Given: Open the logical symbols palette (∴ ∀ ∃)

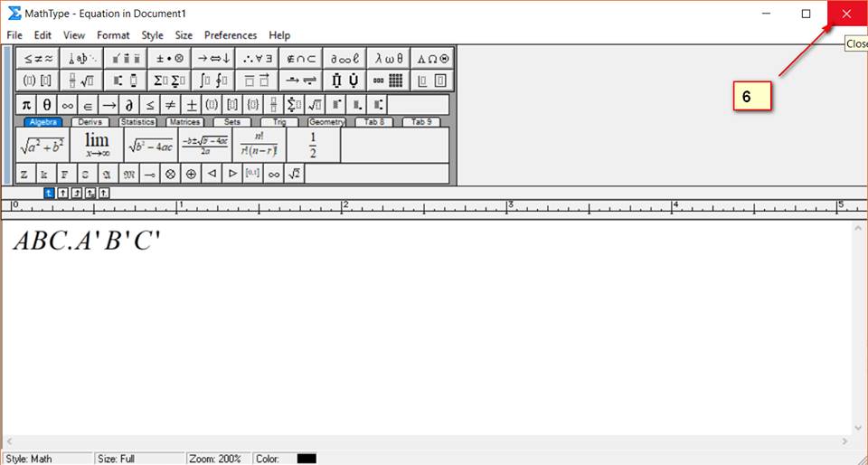Looking at the screenshot, I should 257,58.
